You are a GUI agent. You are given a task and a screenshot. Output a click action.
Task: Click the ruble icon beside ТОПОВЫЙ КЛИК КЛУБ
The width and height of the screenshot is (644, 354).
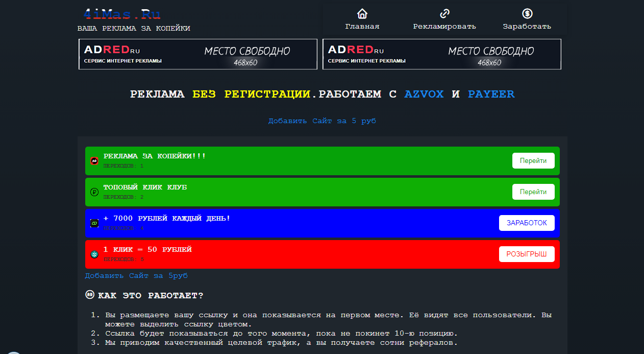point(94,192)
